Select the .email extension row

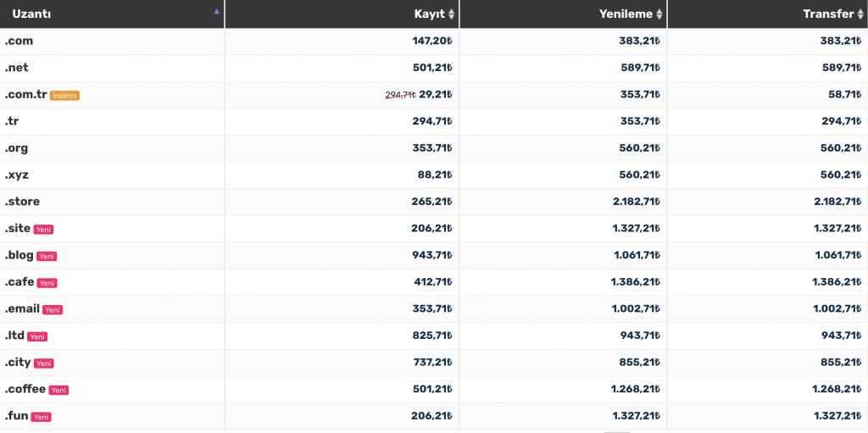[434, 309]
